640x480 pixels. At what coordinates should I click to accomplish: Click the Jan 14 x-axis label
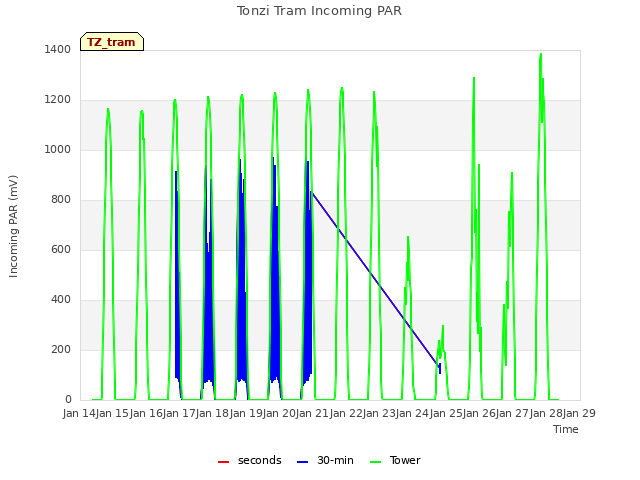coord(79,413)
